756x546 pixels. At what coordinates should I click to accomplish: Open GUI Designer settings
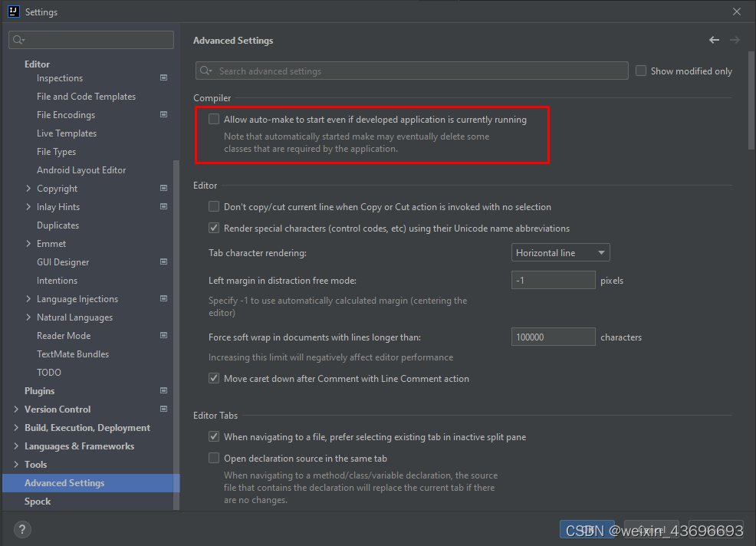coord(63,262)
